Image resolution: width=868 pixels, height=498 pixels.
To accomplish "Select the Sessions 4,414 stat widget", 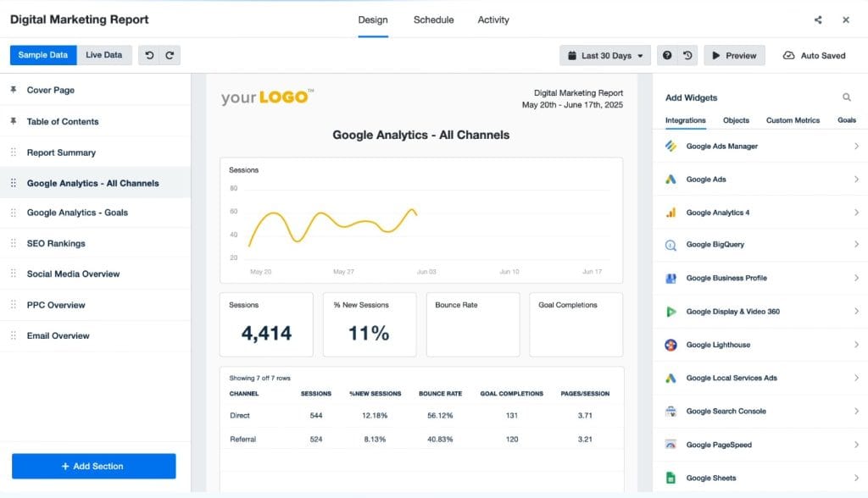I will click(266, 325).
